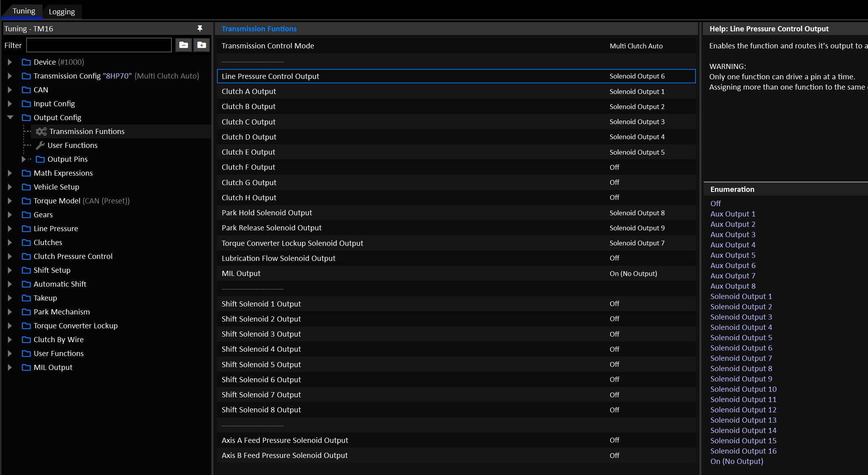
Task: Click the pin icon in Tuning panel header
Action: coord(200,29)
